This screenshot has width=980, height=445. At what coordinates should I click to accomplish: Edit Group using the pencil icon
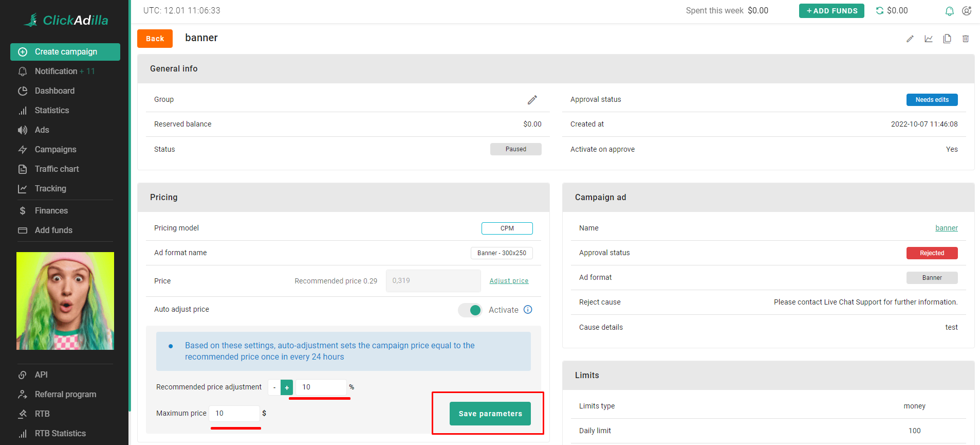[532, 100]
